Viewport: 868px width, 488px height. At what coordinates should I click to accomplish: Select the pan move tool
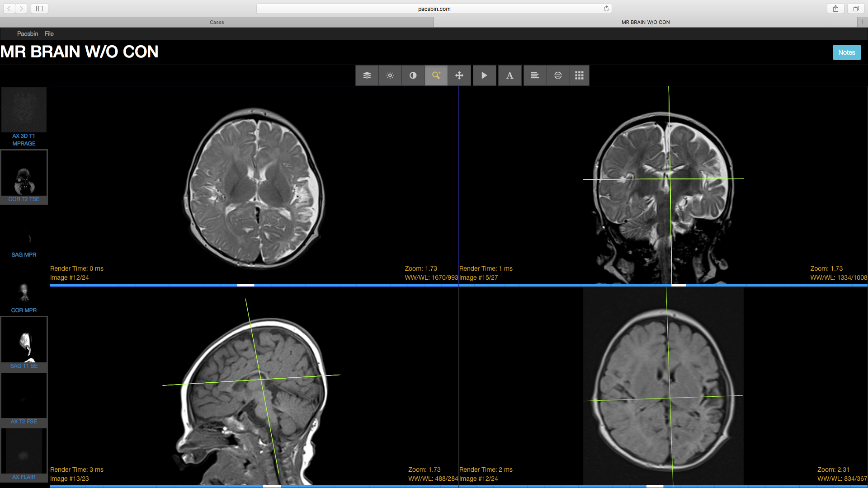point(459,75)
